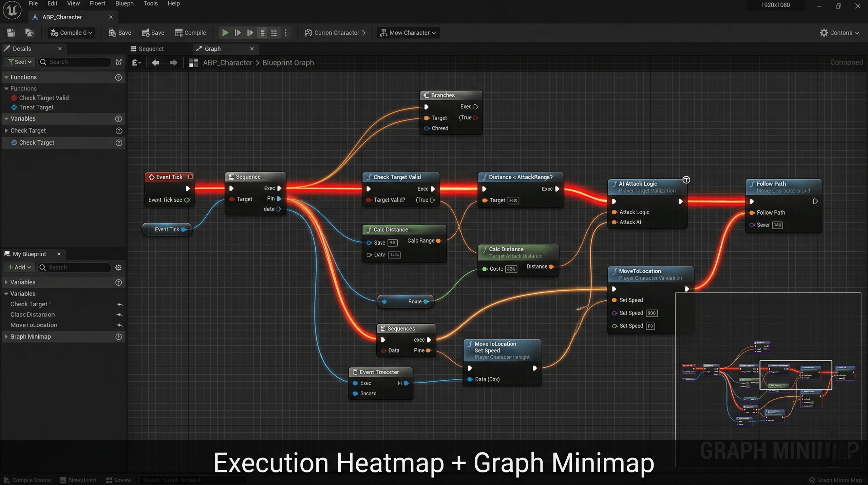Open the Seet filter dropdown
868x485 pixels.
tap(20, 62)
